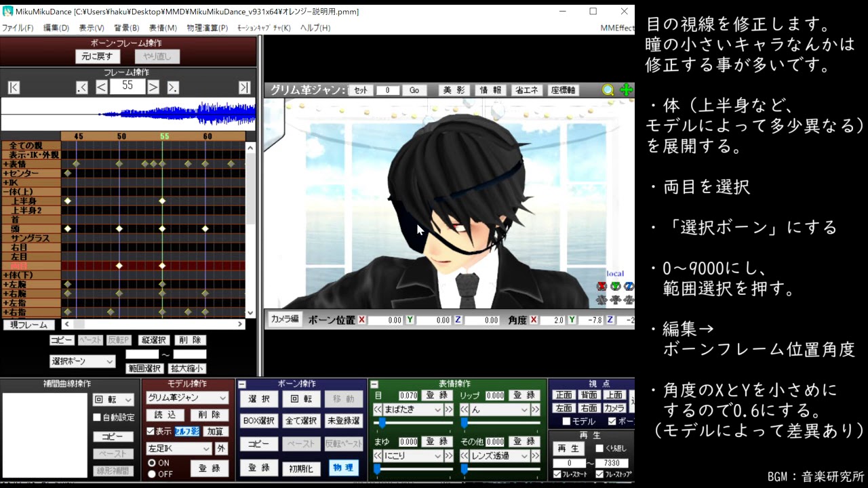Click 元に戻す undo button
The image size is (868, 488).
98,57
